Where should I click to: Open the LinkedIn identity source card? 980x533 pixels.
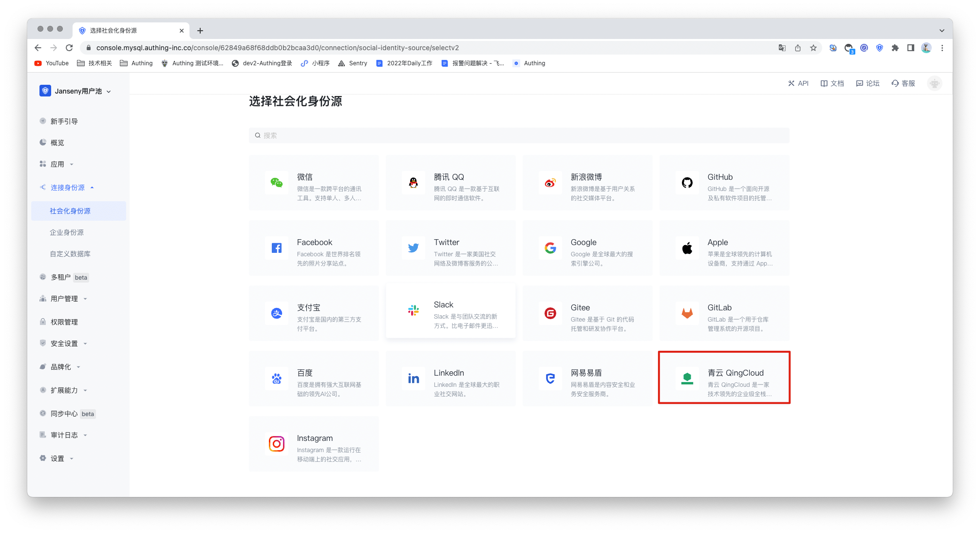click(450, 379)
